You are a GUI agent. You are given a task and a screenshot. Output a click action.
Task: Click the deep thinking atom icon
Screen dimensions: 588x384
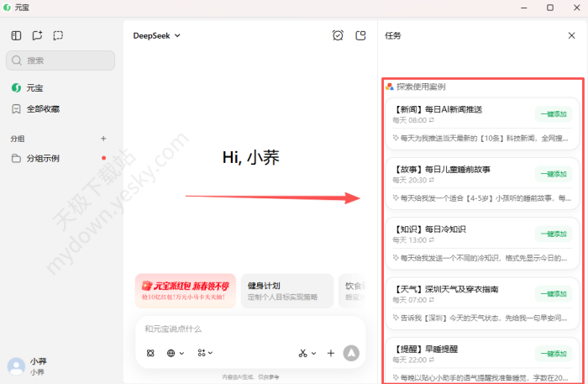pos(150,353)
